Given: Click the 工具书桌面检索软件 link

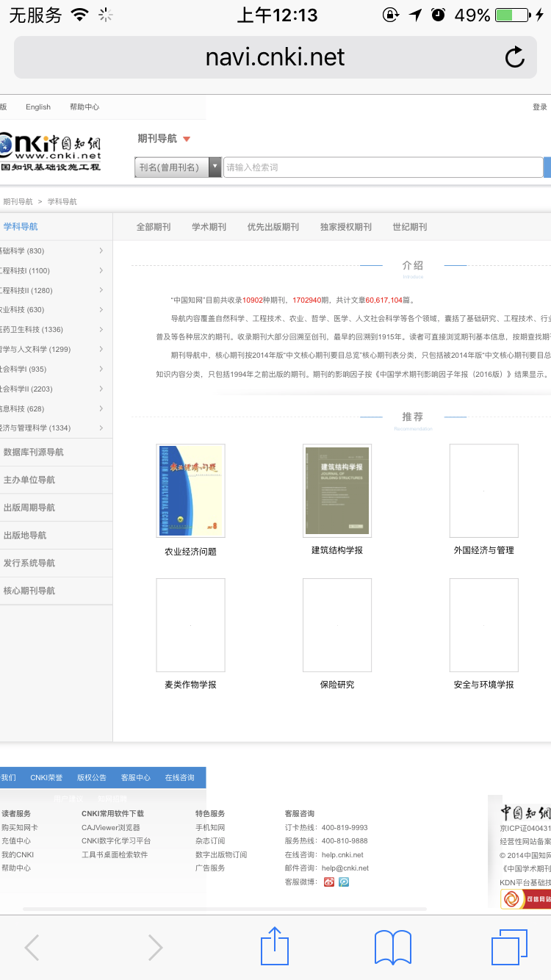Looking at the screenshot, I should click(x=115, y=854).
